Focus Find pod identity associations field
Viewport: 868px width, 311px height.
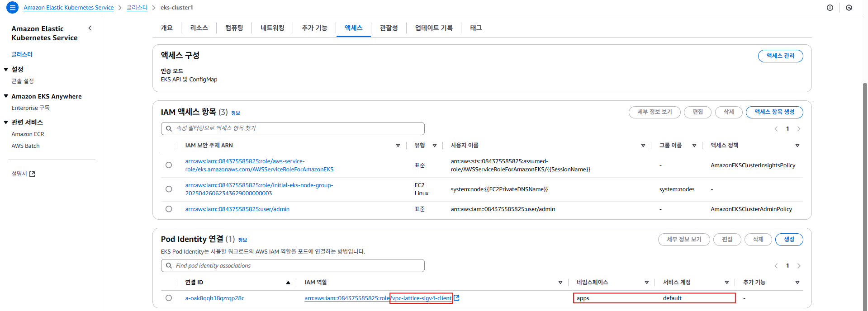293,266
